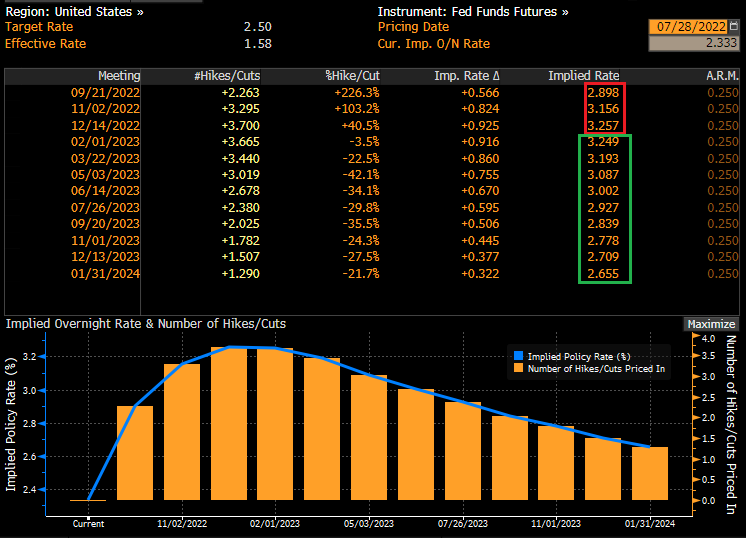Click the Current point on the chart axis
The height and width of the screenshot is (538, 746).
coord(88,522)
